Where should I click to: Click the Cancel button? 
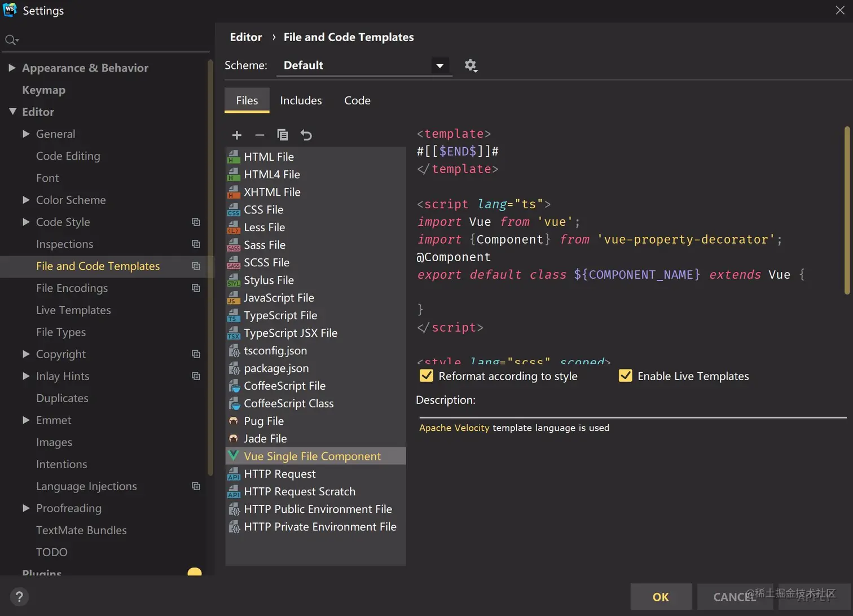[x=735, y=597]
